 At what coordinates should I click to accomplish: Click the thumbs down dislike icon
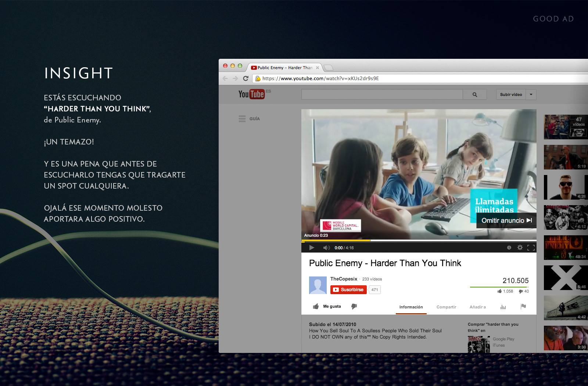[x=354, y=307]
